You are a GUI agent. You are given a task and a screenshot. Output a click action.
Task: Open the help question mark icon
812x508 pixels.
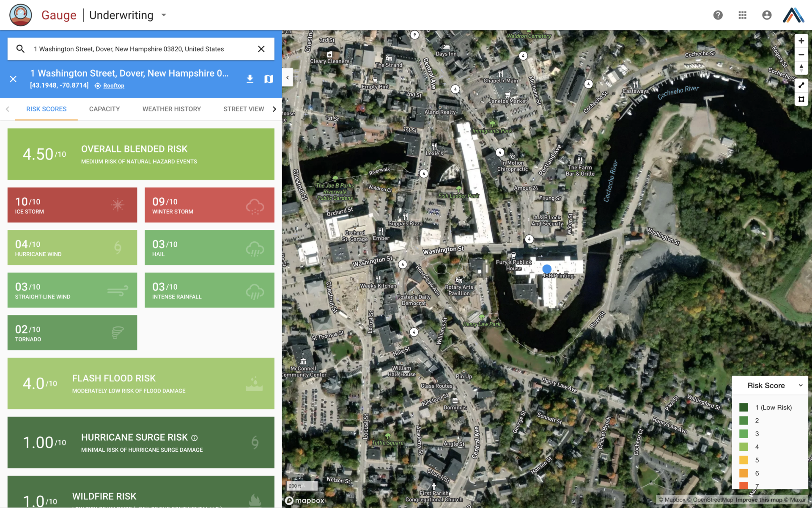[718, 15]
